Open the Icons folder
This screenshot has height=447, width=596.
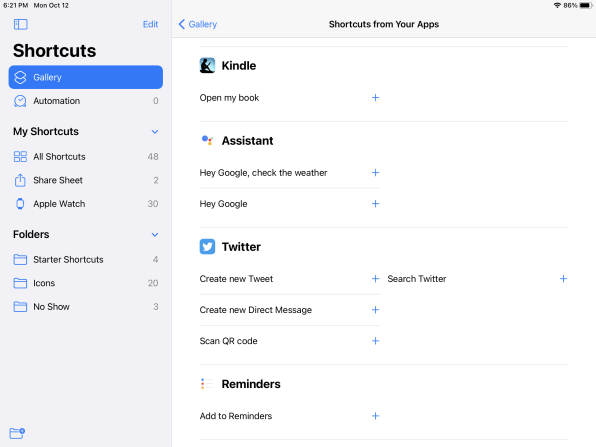(86, 283)
